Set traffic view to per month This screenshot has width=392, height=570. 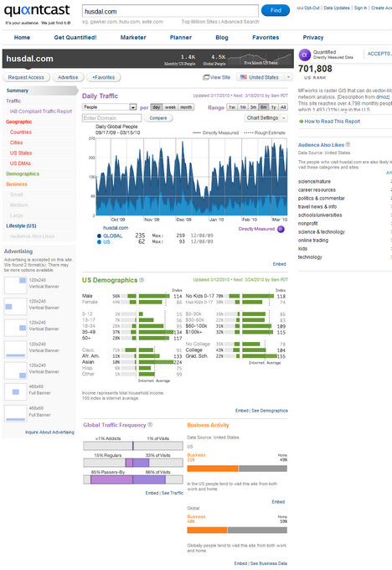(186, 107)
